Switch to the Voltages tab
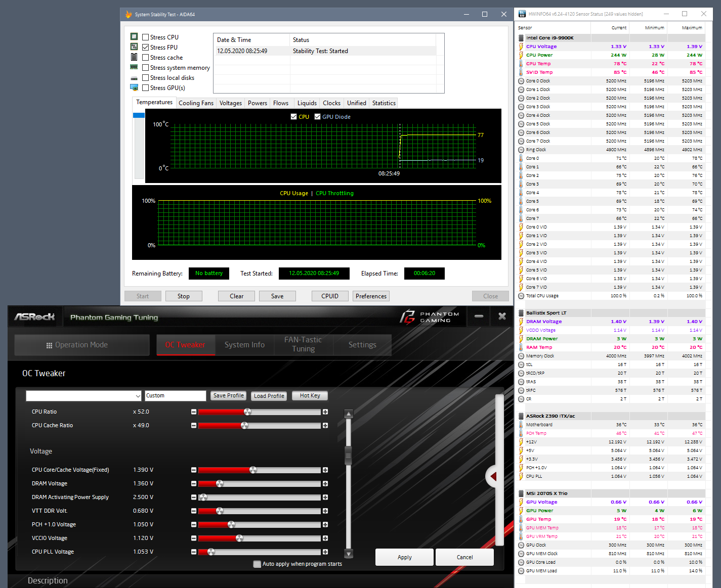 (x=231, y=103)
